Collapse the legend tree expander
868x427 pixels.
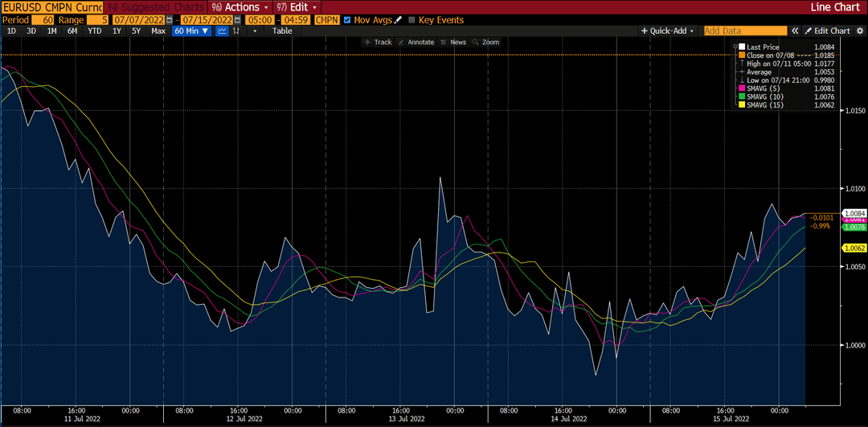click(735, 47)
